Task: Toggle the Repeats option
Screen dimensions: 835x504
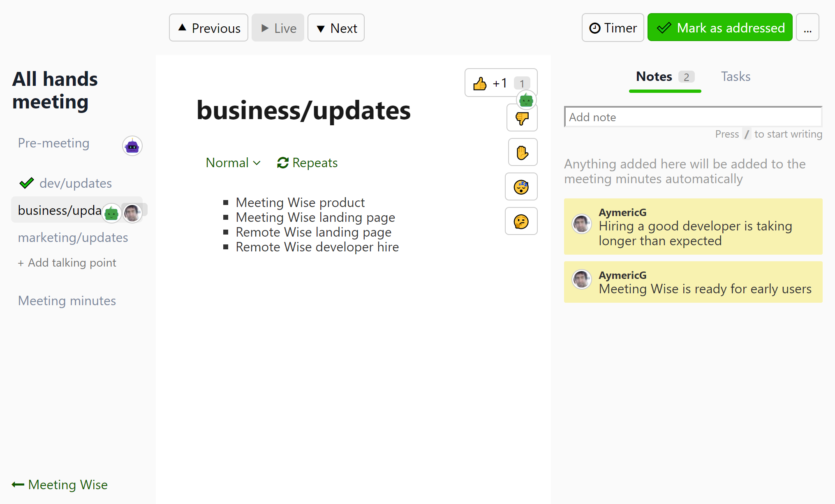Action: (x=307, y=163)
